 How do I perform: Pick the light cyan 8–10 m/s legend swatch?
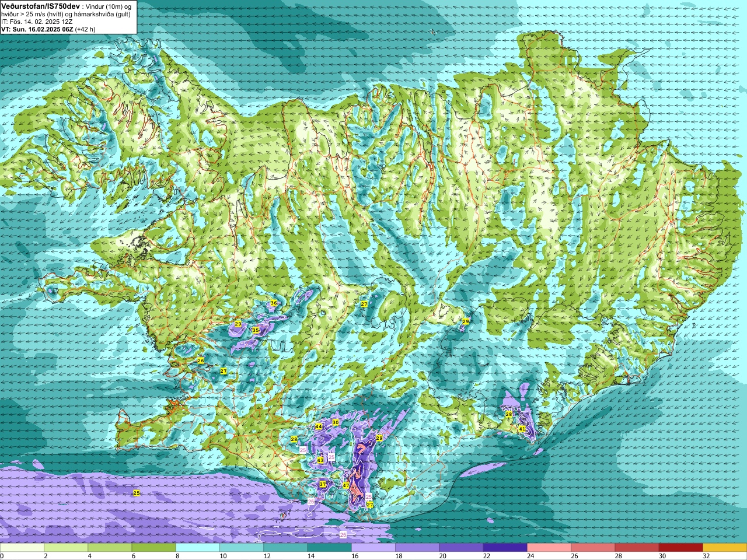(x=198, y=548)
